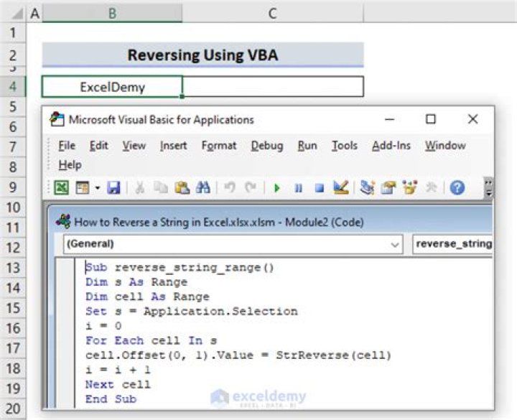Image resolution: width=517 pixels, height=420 pixels.
Task: Select row 1 header in Excel
Action: coord(13,32)
